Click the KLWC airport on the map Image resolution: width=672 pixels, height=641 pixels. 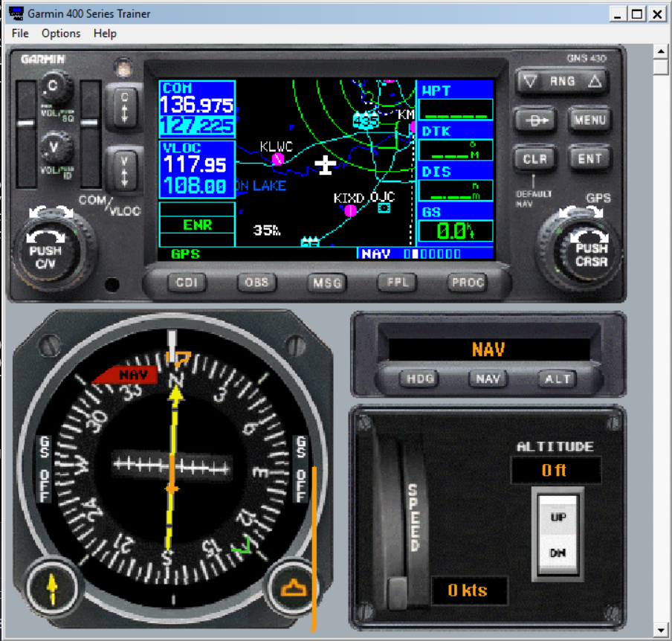[277, 158]
